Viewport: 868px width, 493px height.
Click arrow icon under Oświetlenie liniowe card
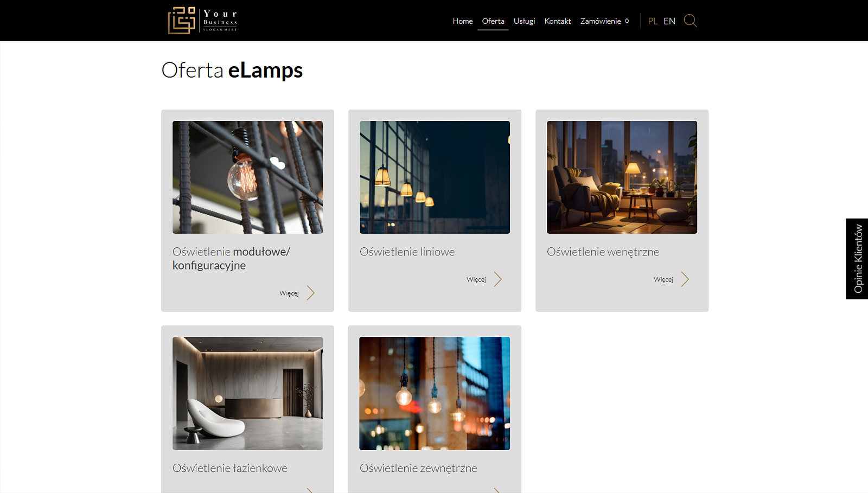tap(497, 279)
